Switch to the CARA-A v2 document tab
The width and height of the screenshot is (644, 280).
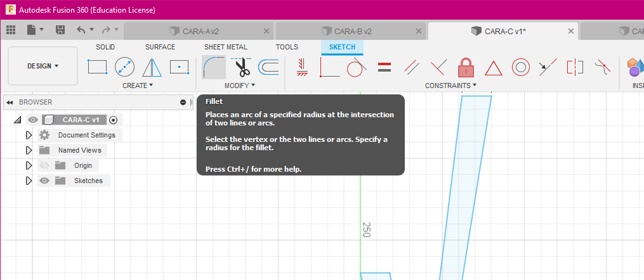199,31
